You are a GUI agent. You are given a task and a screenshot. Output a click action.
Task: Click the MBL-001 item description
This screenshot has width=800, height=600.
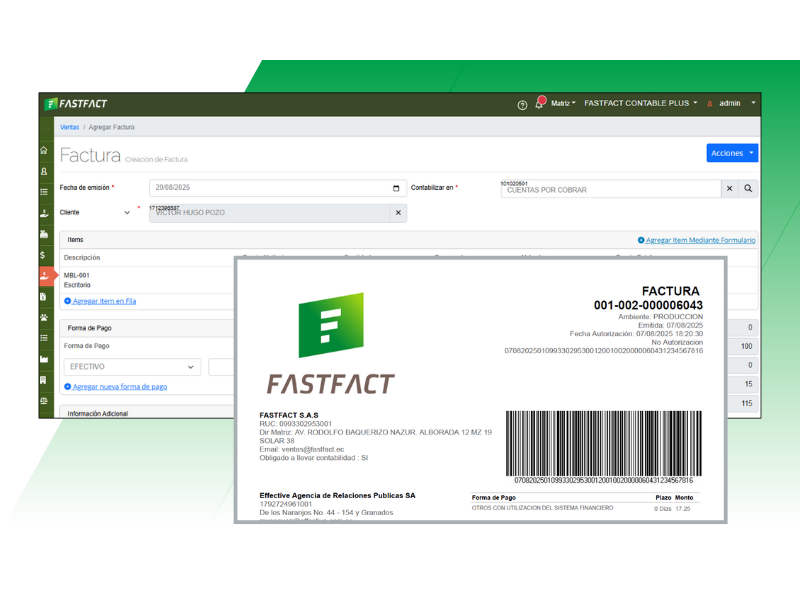[77, 276]
